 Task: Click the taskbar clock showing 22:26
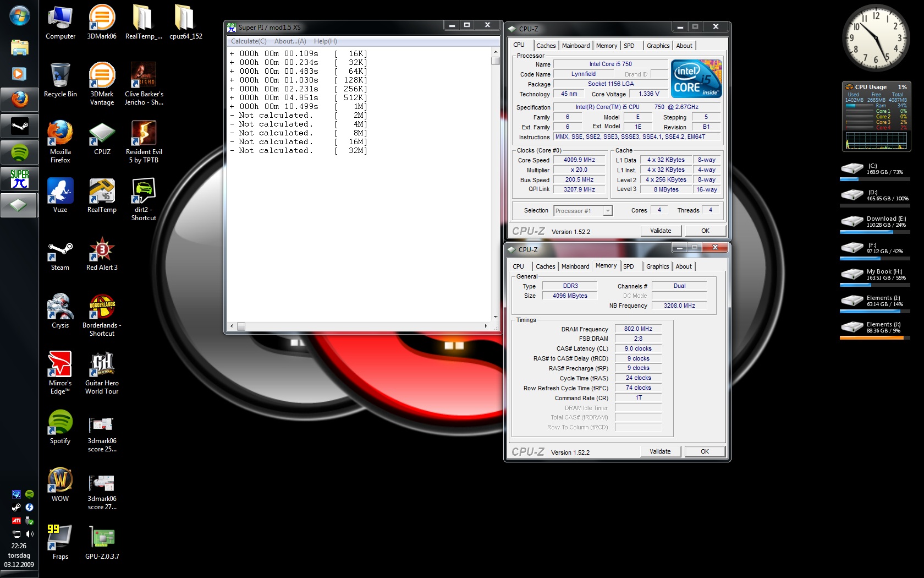click(19, 546)
